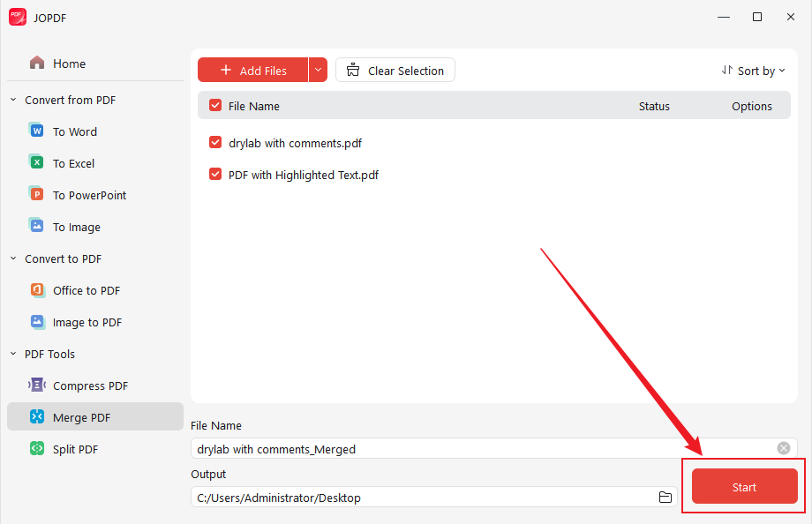
Task: Select the Compress PDF tool icon
Action: pos(36,385)
